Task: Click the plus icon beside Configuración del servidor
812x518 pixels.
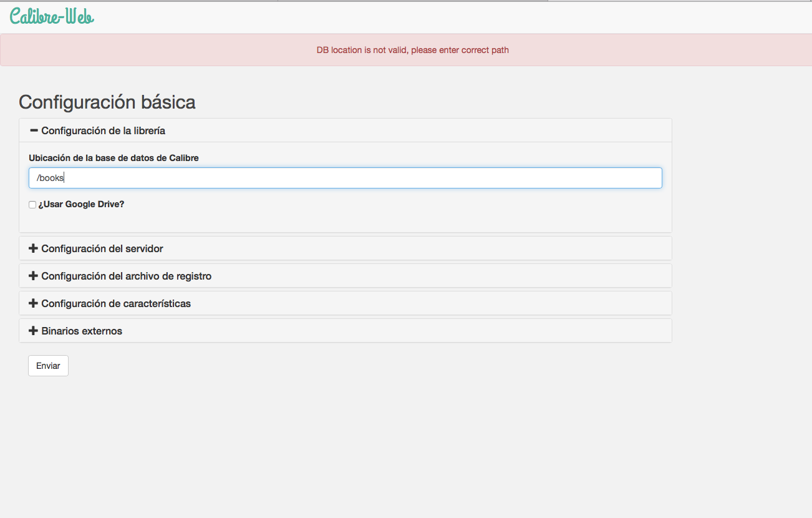Action: pos(34,248)
